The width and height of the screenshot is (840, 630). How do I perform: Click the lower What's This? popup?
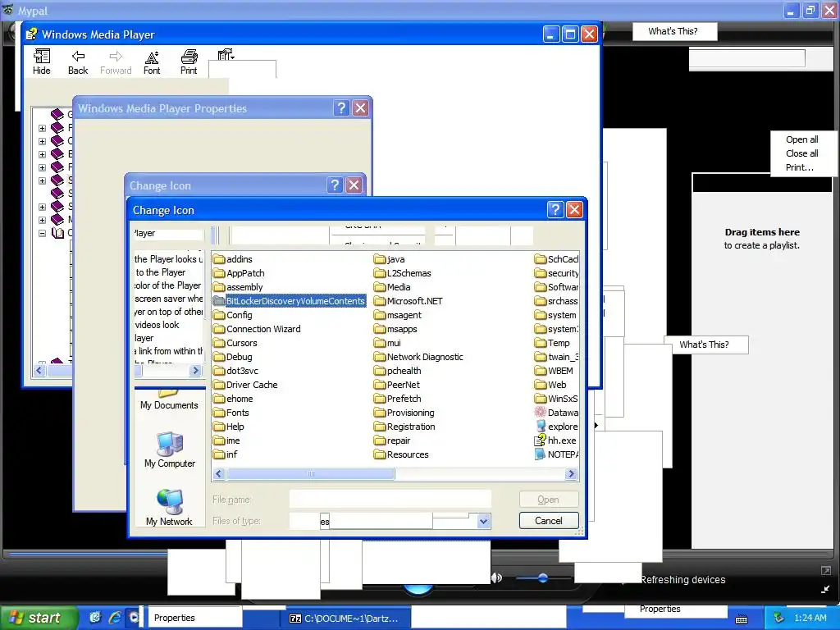click(x=705, y=345)
